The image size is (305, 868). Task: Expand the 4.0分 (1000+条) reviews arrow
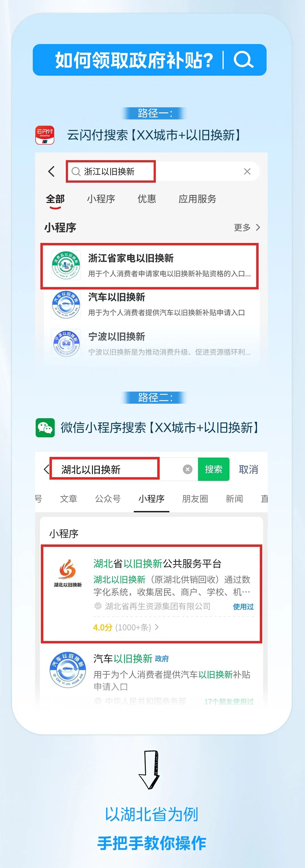pos(156,627)
